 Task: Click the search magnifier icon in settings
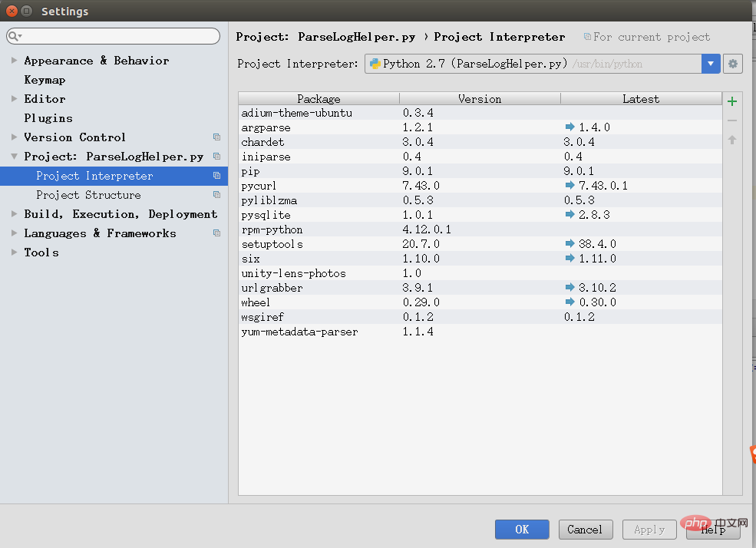pos(15,36)
